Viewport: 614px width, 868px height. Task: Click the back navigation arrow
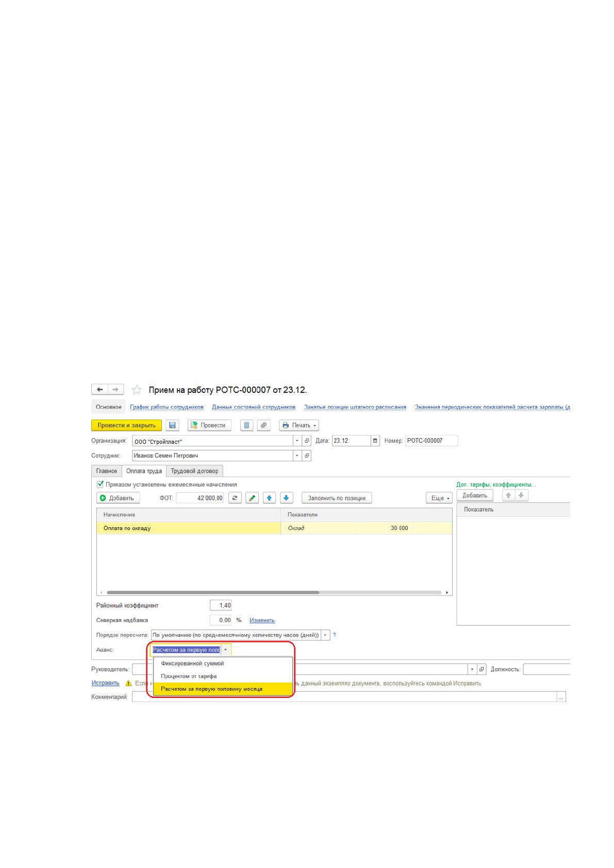point(99,390)
